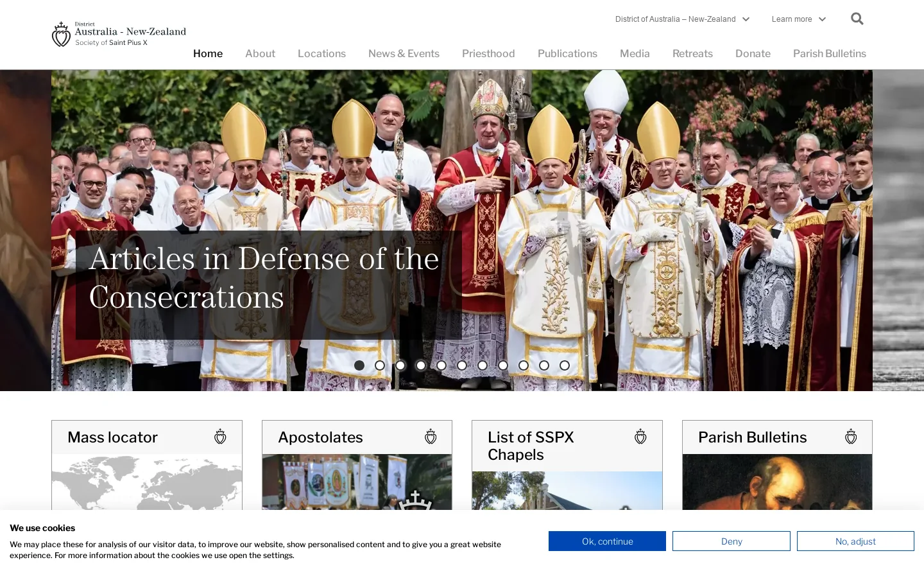Accept cookies with Ok, continue

click(607, 541)
